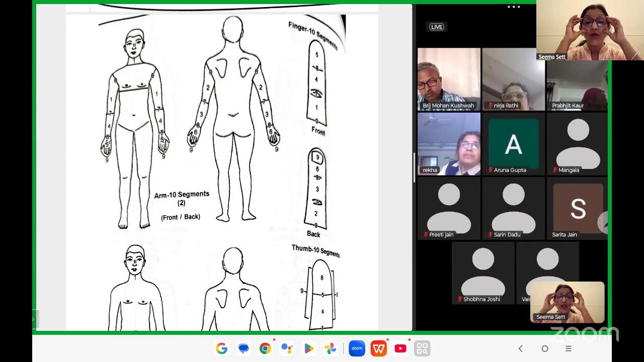
Task: Open the app search grid icon
Action: point(422,348)
